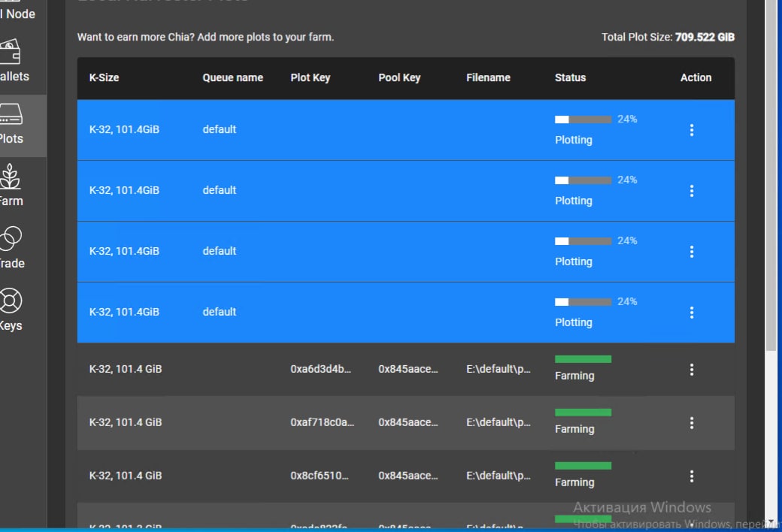Click the Plot Key column header
The image size is (782, 532).
pyautogui.click(x=311, y=78)
